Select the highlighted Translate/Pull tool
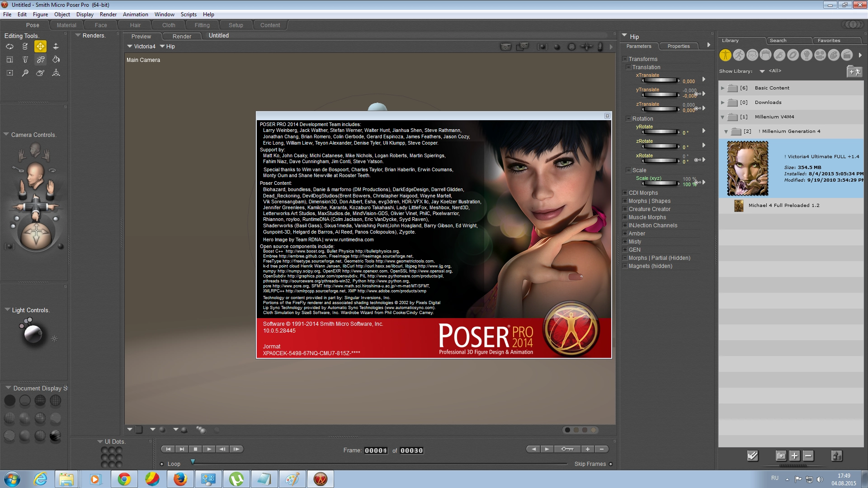868x488 pixels. pyautogui.click(x=40, y=47)
